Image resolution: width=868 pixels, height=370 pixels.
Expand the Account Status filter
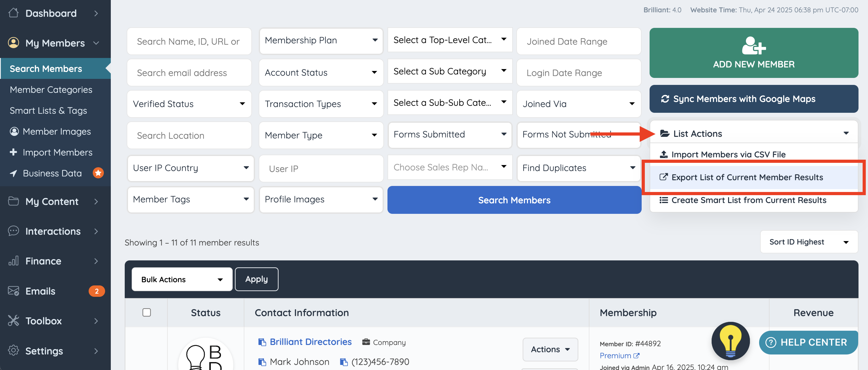tap(321, 73)
